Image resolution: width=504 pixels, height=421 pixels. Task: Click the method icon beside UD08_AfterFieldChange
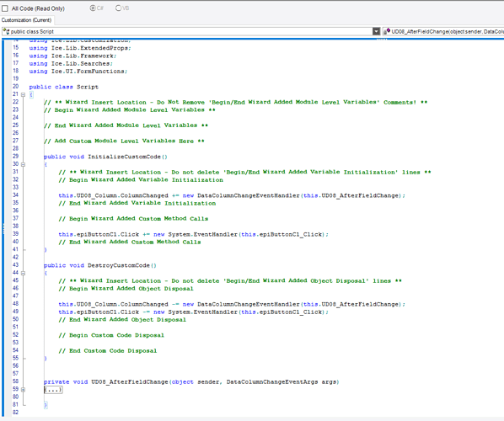pos(387,31)
